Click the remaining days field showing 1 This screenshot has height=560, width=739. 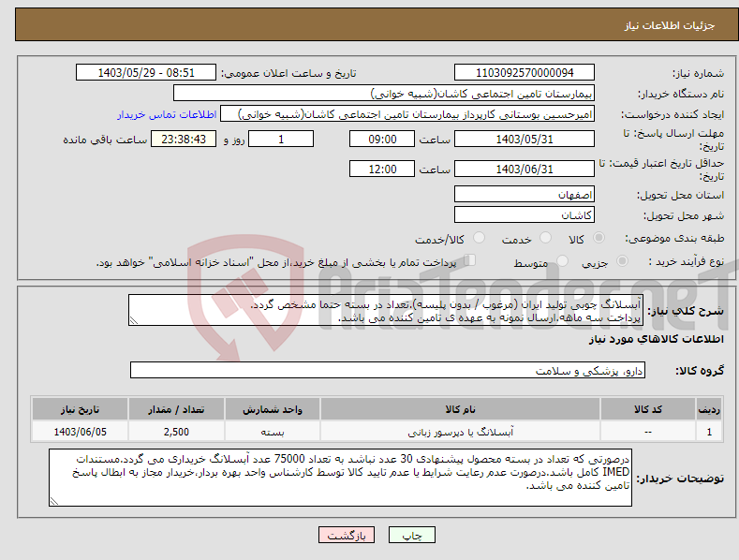click(x=281, y=139)
